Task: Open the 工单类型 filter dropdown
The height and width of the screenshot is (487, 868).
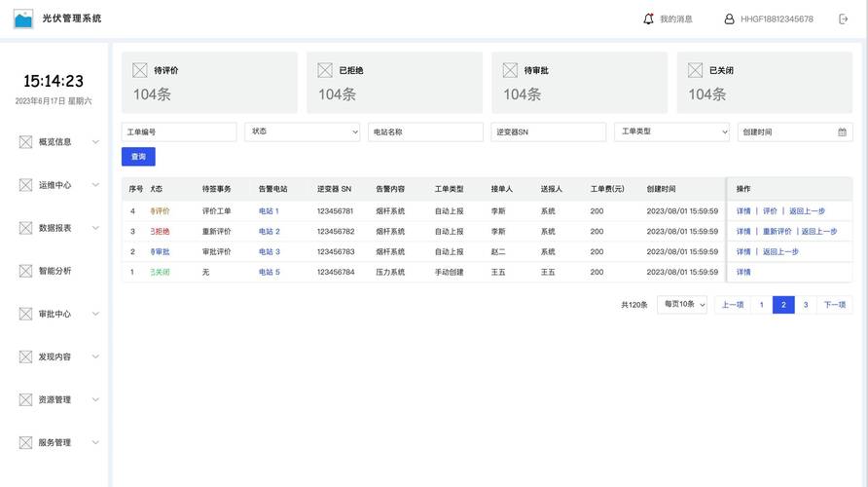Action: coord(671,131)
